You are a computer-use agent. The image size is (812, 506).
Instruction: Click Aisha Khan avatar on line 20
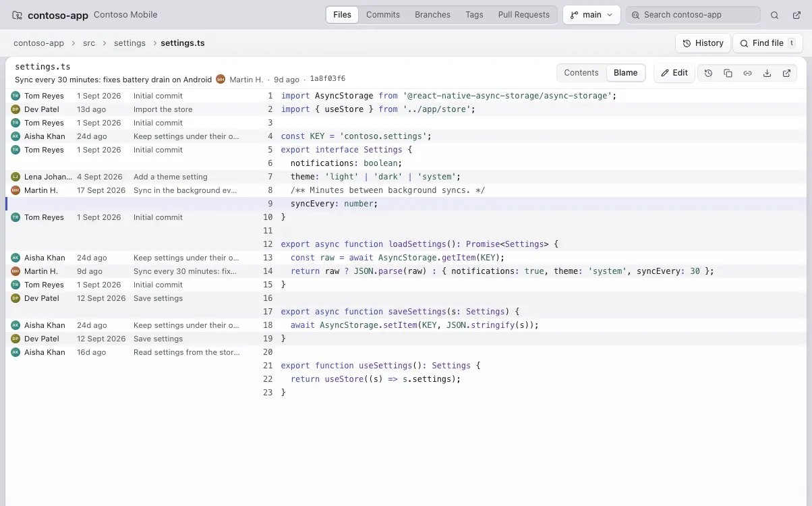[x=16, y=352]
